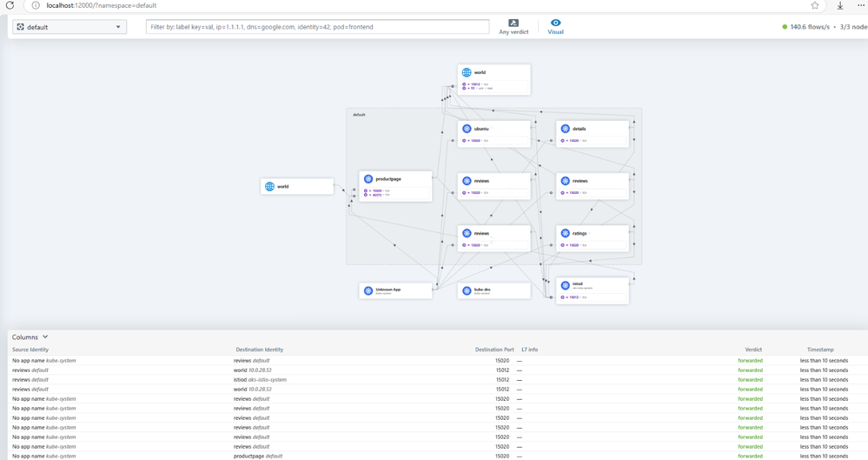Click the ubuntu Kubernetes icon
Viewport: 868px width, 460px height.
(467, 129)
